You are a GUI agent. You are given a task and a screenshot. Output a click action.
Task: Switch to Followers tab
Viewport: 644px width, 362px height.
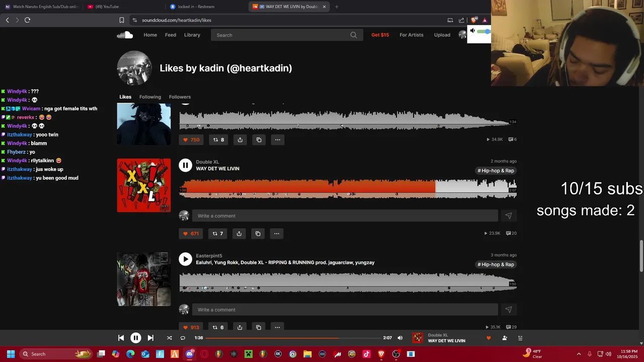180,97
